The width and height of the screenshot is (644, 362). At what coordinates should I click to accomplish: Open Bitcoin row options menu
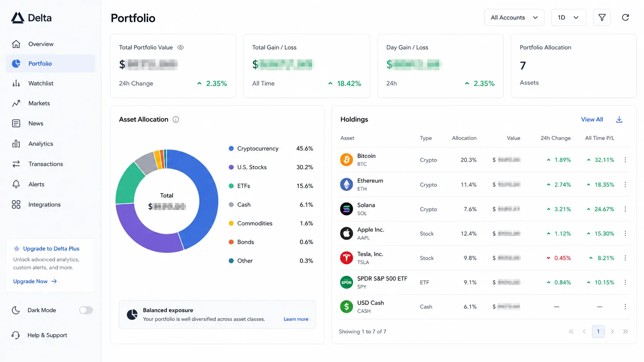[625, 160]
